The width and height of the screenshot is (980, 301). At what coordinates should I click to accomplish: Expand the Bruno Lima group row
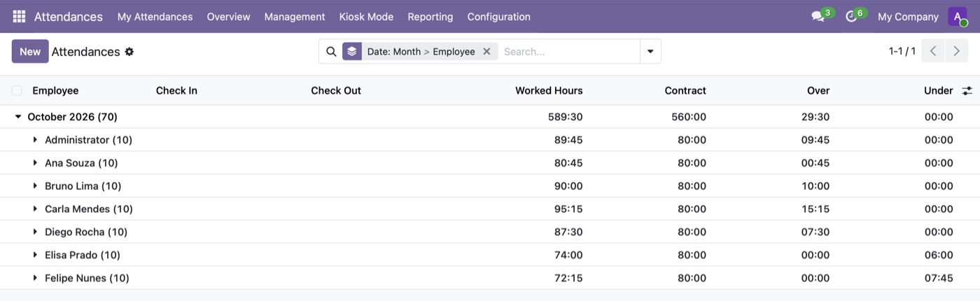point(35,186)
